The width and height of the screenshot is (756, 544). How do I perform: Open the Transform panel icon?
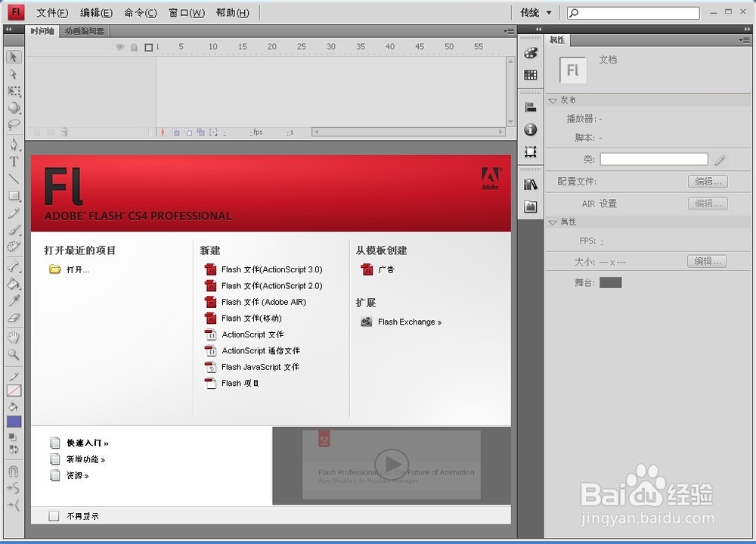click(531, 151)
